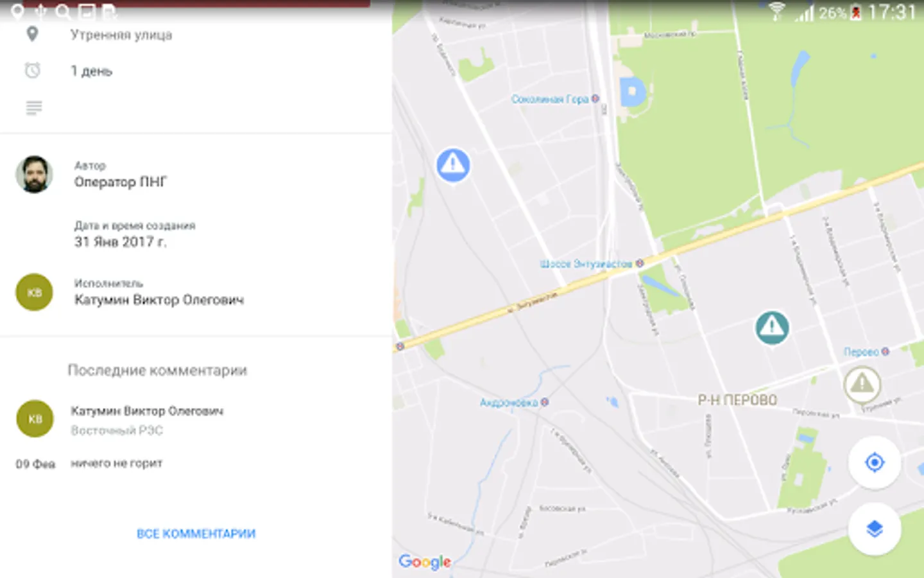Tap the location pin icon beside Утренняя улица
The image size is (924, 578).
click(x=32, y=34)
